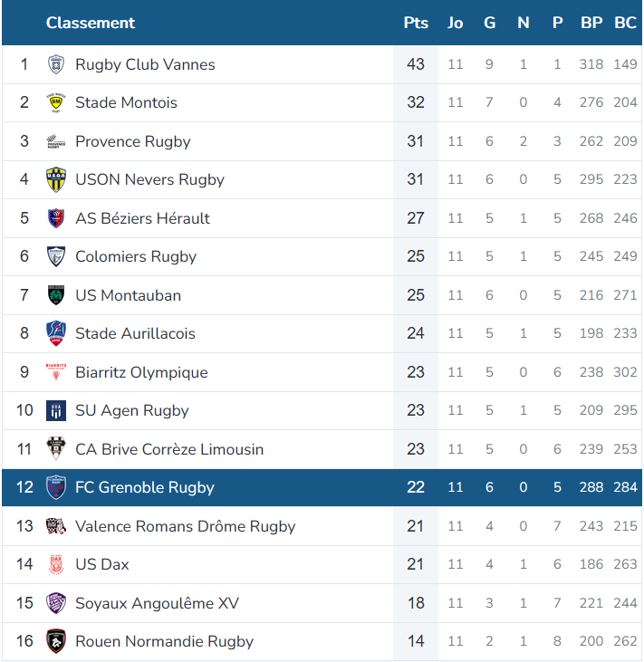Screen dimensions: 644x662
Task: Select the SU Agen Rugby square logo
Action: click(x=56, y=411)
